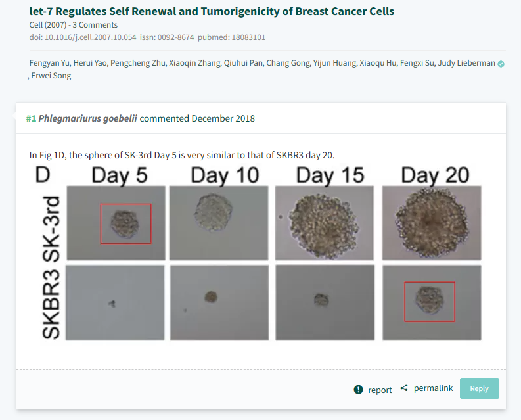Screen dimensions: 521x420
Task: Select author Judy Lieberman
Action: click(466, 63)
